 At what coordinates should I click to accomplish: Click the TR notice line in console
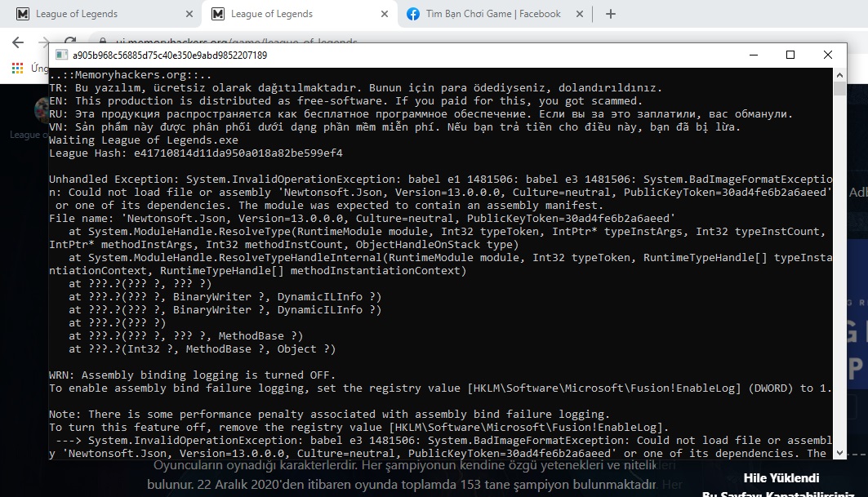click(x=355, y=87)
